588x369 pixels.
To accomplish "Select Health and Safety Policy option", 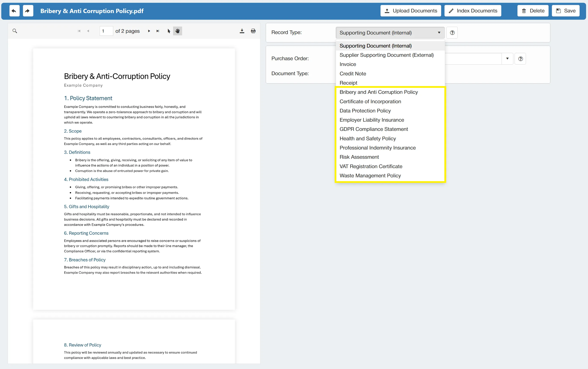I will [390, 139].
